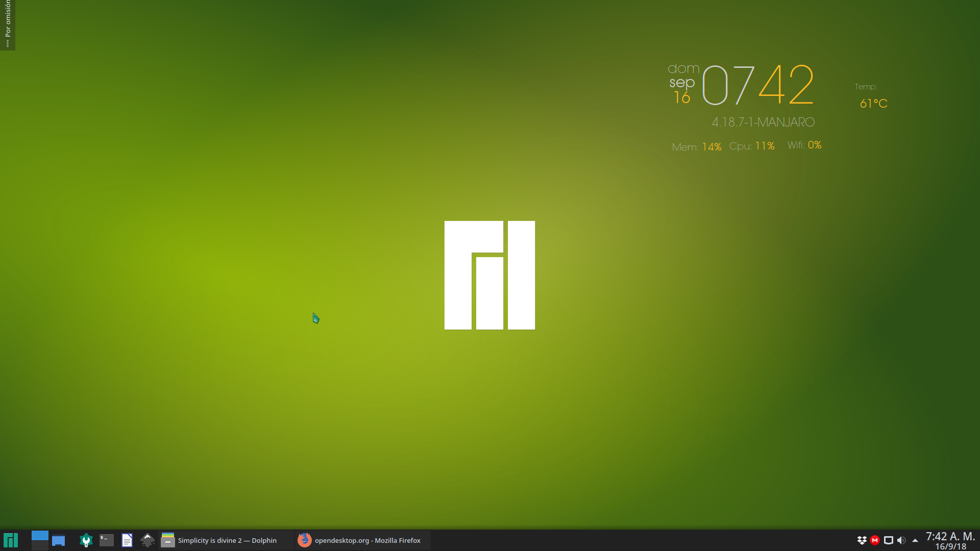980x551 pixels.
Task: Open the Dropbox tray icon
Action: (x=862, y=540)
